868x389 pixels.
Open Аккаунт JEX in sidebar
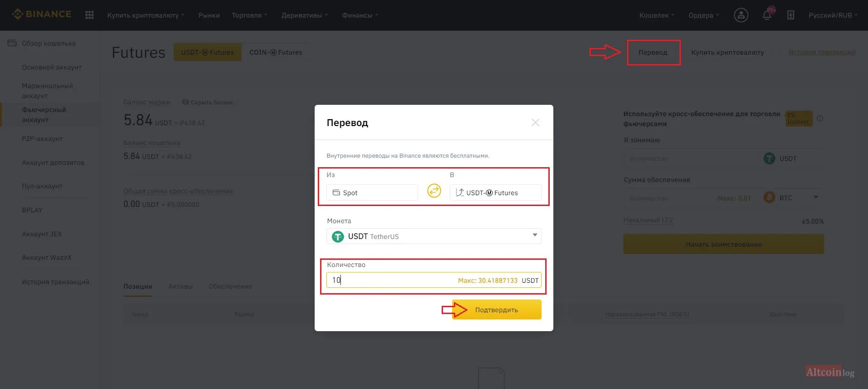pyautogui.click(x=42, y=234)
